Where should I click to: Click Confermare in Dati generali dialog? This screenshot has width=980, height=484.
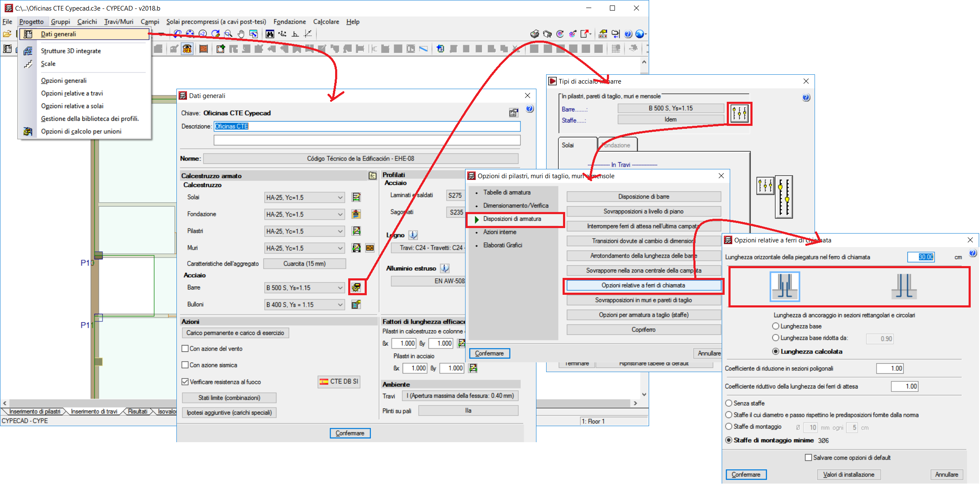coord(350,433)
